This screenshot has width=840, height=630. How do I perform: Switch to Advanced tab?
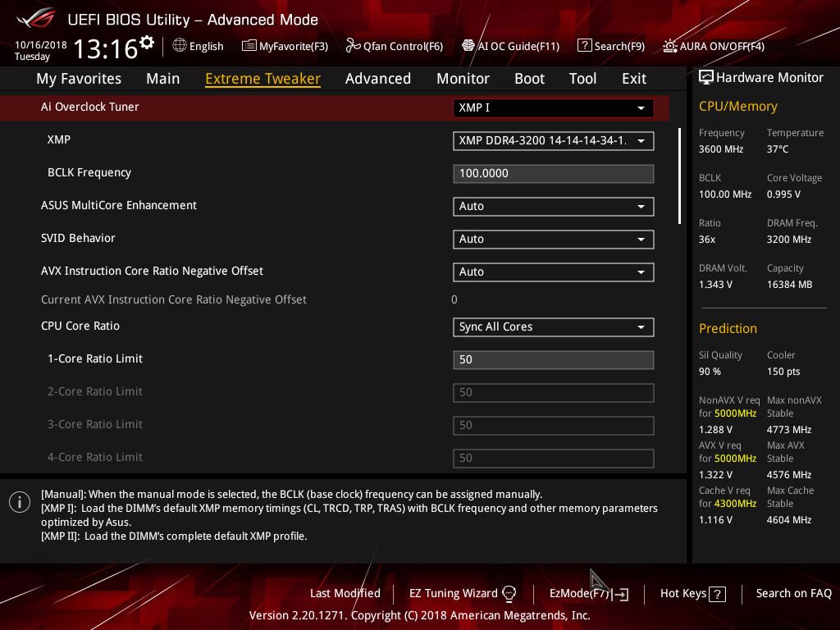[378, 79]
